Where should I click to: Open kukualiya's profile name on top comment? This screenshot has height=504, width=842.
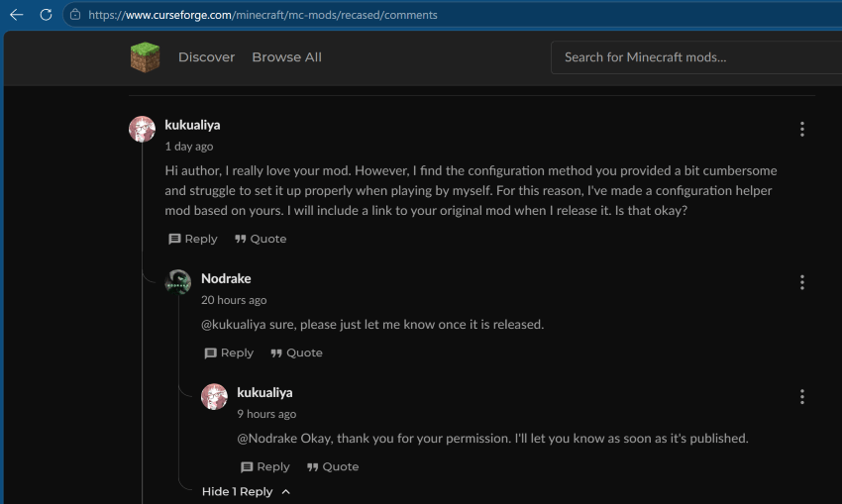192,125
